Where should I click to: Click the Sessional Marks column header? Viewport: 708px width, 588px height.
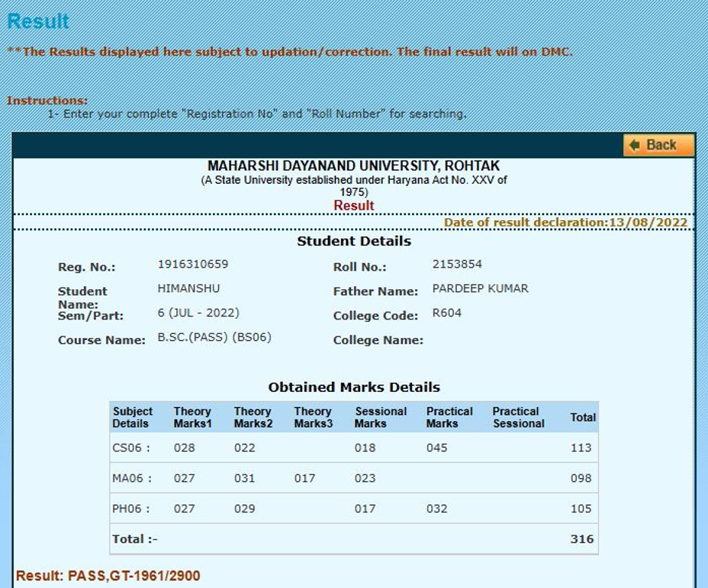click(380, 417)
